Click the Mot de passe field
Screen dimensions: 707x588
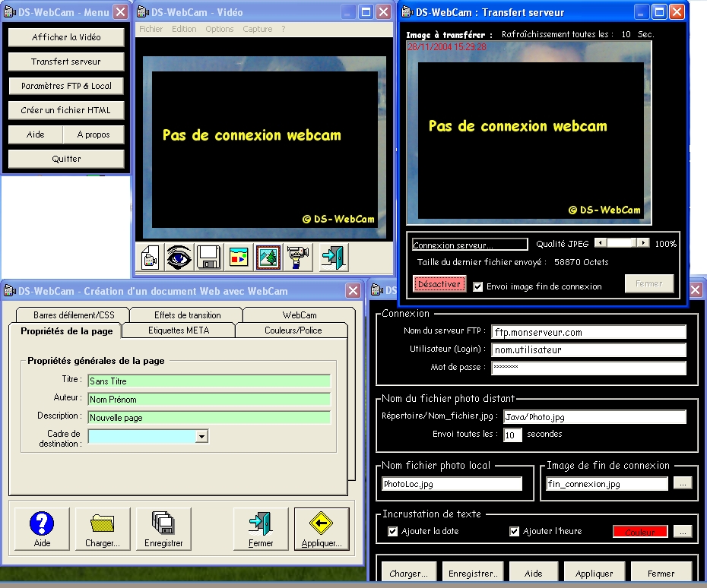coord(589,368)
